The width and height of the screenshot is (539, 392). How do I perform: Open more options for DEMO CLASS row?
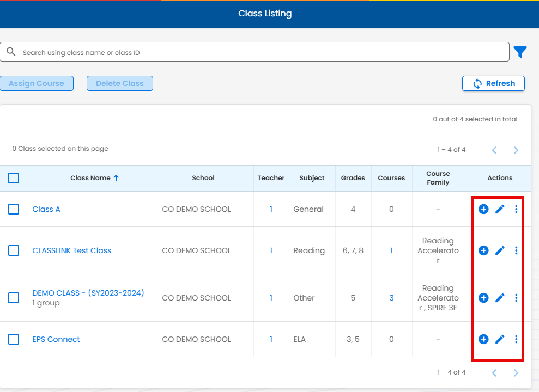coord(516,298)
